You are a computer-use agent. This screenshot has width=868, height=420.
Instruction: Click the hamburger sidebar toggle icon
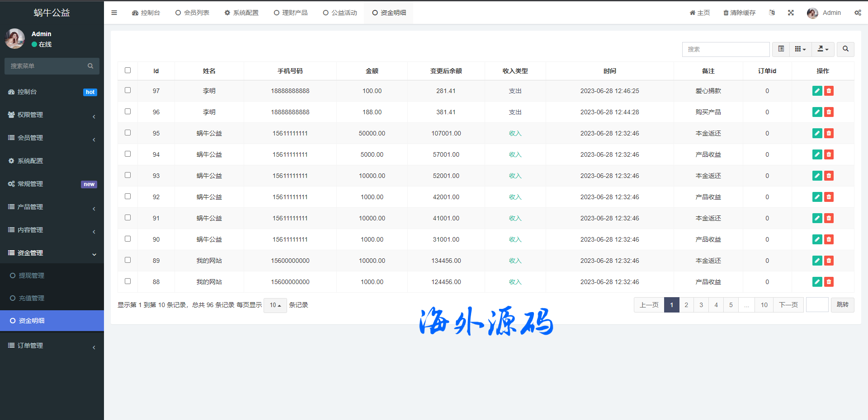[x=114, y=13]
